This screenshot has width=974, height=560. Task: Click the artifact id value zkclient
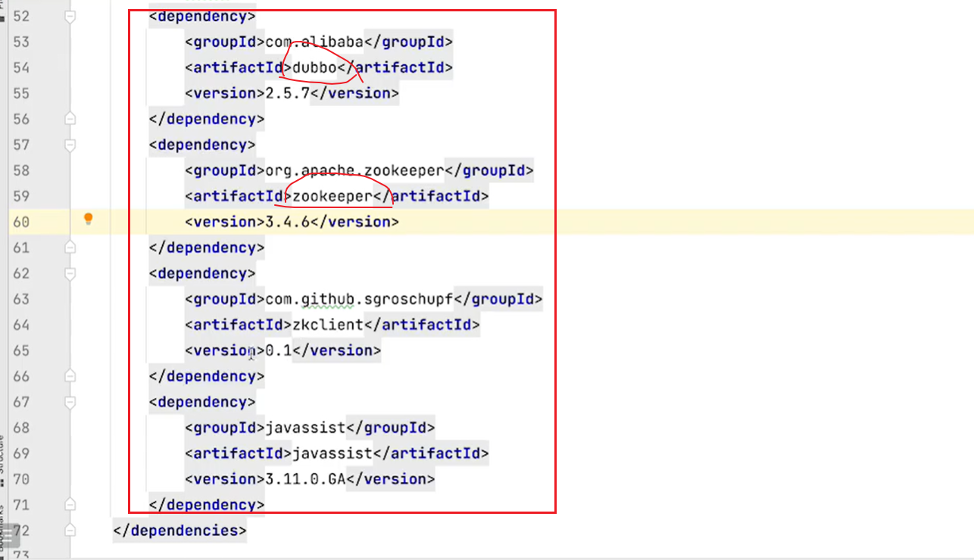[328, 325]
